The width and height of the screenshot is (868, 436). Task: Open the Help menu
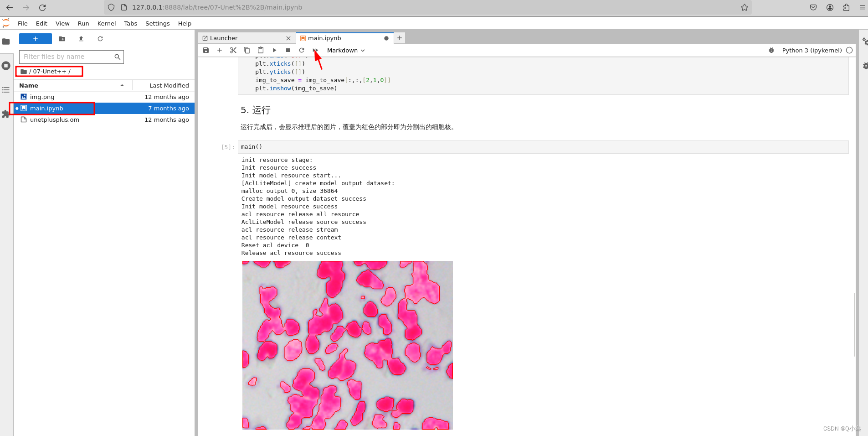(185, 23)
